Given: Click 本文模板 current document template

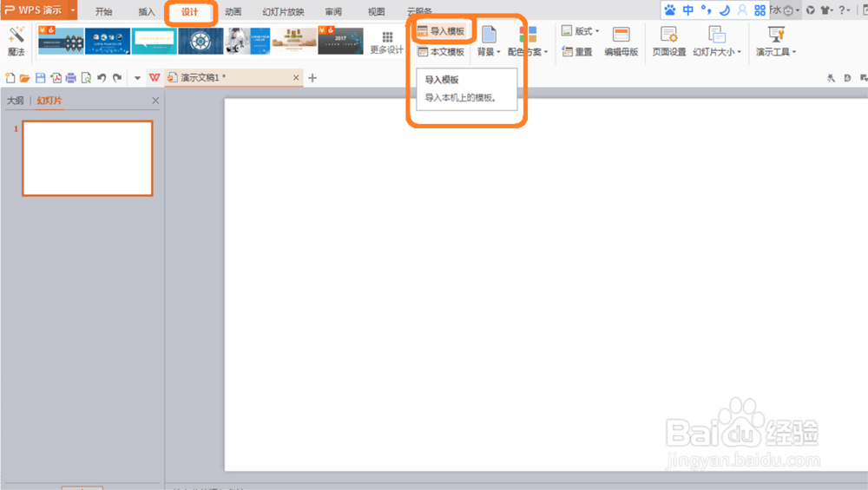Looking at the screenshot, I should coord(441,51).
